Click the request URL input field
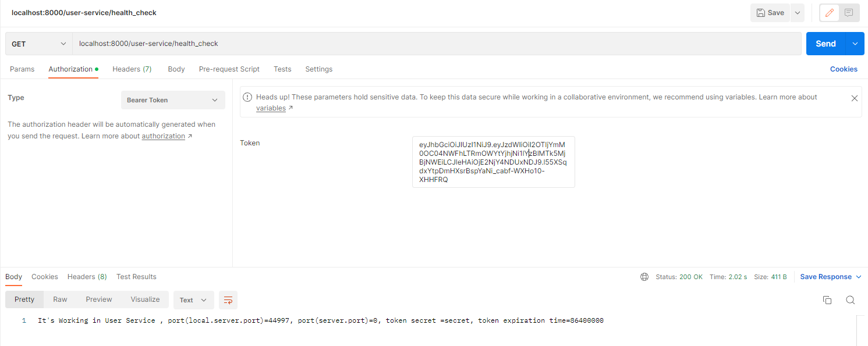Image resolution: width=868 pixels, height=346 pixels. pyautogui.click(x=437, y=44)
